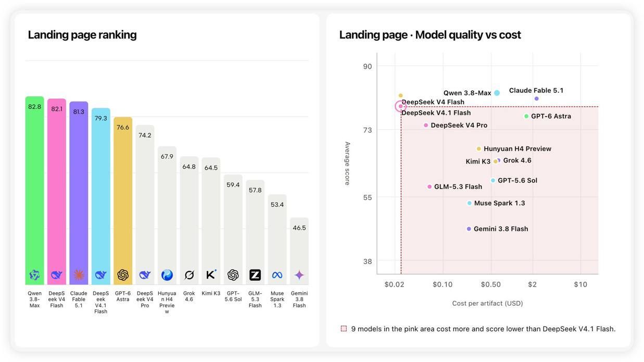Click the Gemini sparkle logo in the 46.5 bar
644x362 pixels.
tap(299, 275)
